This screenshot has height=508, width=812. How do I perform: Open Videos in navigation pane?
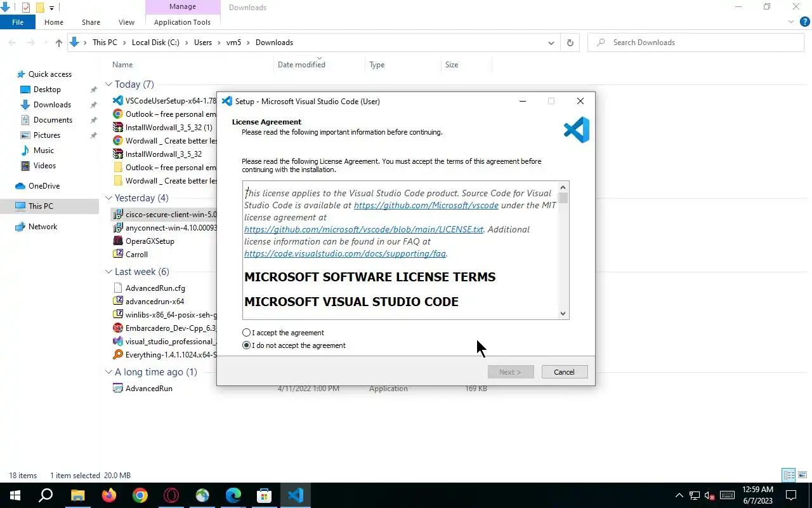[44, 166]
